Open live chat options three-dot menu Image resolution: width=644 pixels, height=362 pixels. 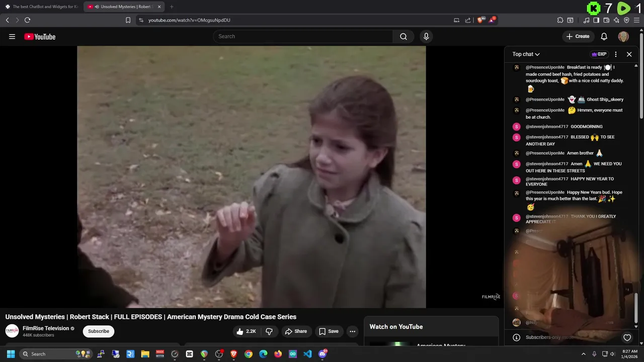pos(616,54)
